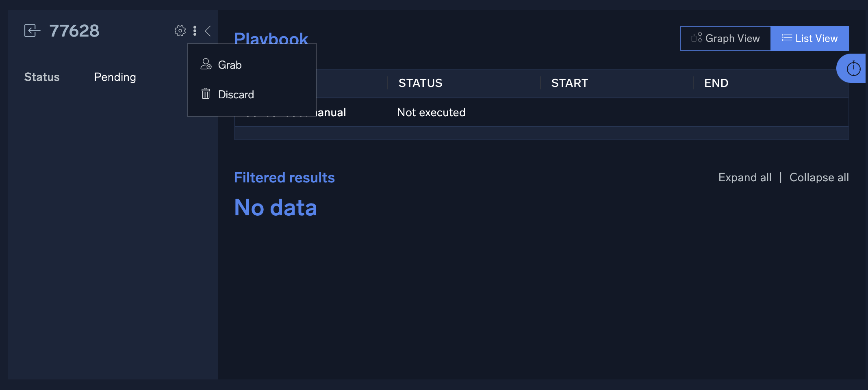This screenshot has height=390, width=868.
Task: Collapse the sidebar using the left chevron
Action: coord(208,30)
